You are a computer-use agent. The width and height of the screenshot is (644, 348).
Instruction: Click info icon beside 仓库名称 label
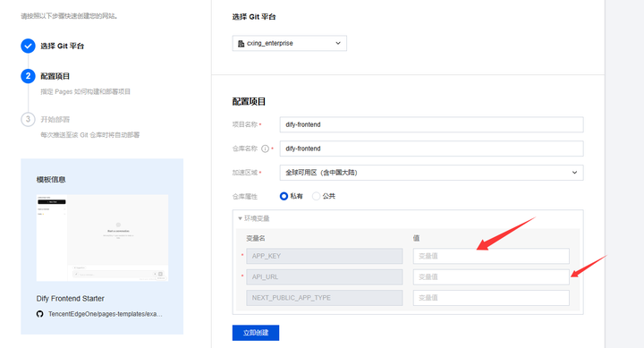click(266, 149)
